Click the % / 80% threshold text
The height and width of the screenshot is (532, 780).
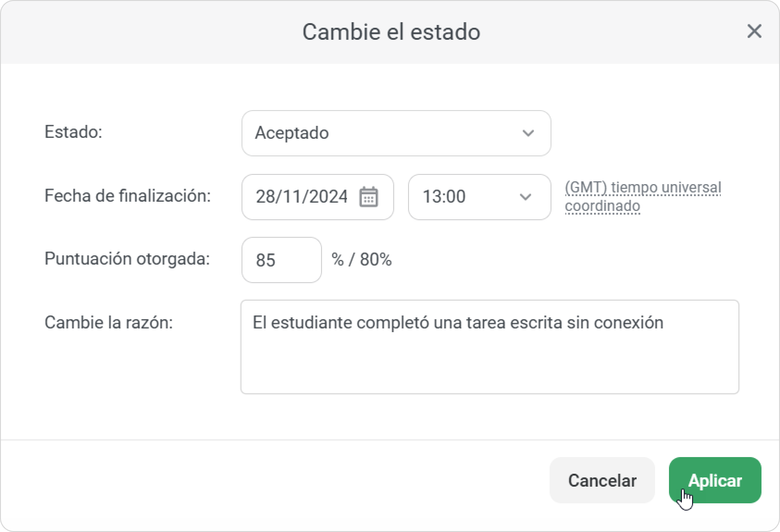click(x=361, y=260)
